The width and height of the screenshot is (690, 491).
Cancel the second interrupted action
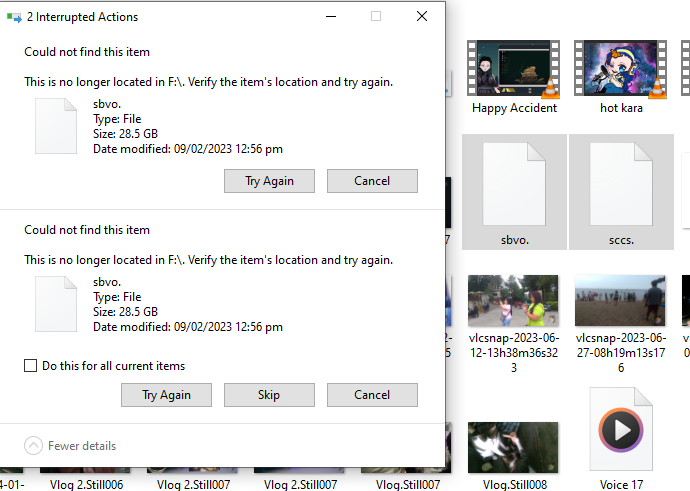372,395
